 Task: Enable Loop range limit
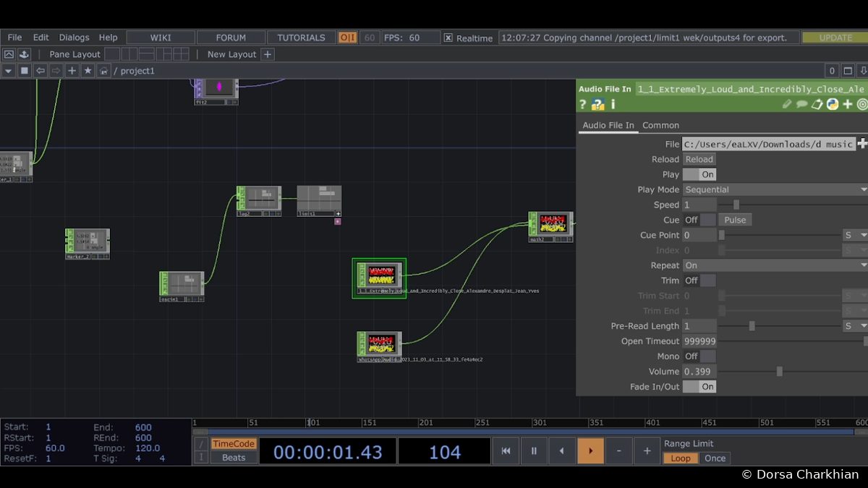681,458
